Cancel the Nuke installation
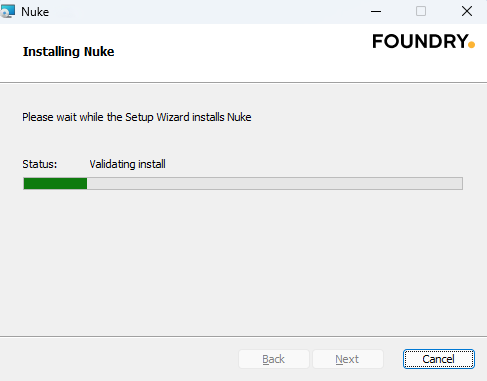Screen dimensions: 487x381 (438, 359)
